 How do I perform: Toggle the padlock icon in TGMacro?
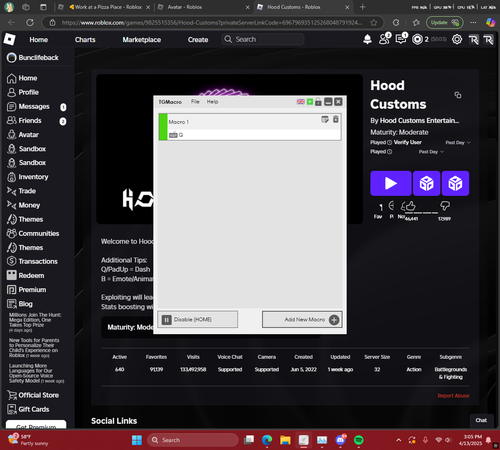pyautogui.click(x=318, y=102)
